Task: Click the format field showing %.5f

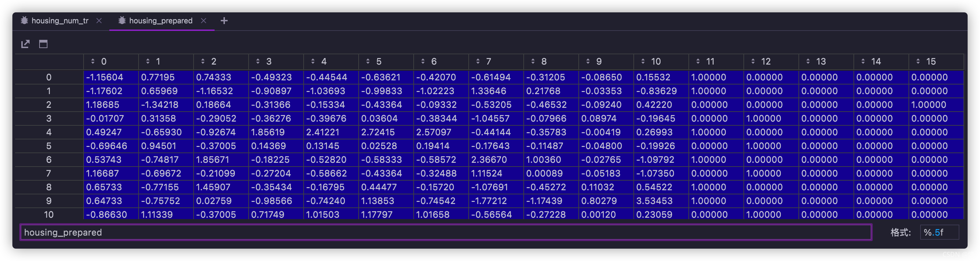Action: point(939,232)
